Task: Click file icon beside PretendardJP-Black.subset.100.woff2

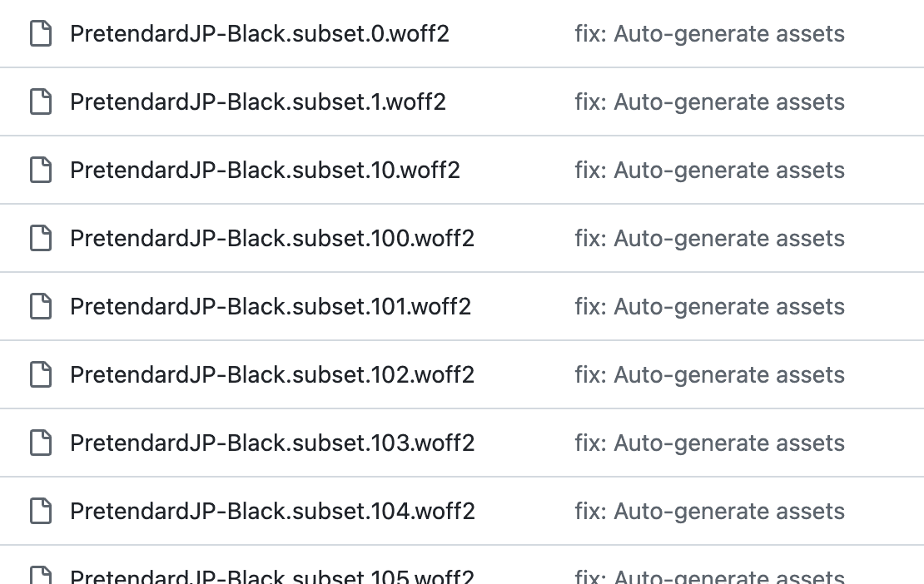Action: tap(41, 239)
